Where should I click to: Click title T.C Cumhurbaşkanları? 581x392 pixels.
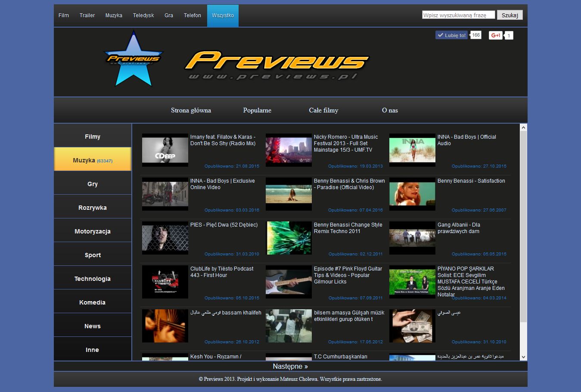point(341,357)
